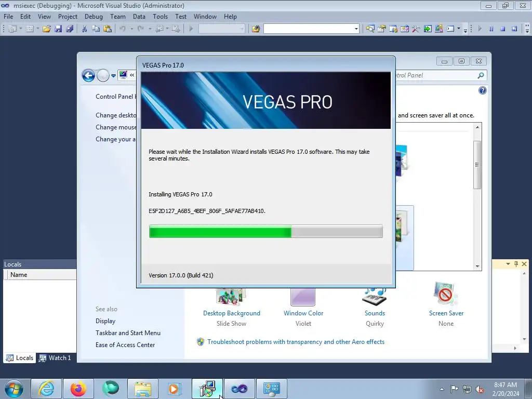Open the Extension Manager toolbar icon

[438, 29]
